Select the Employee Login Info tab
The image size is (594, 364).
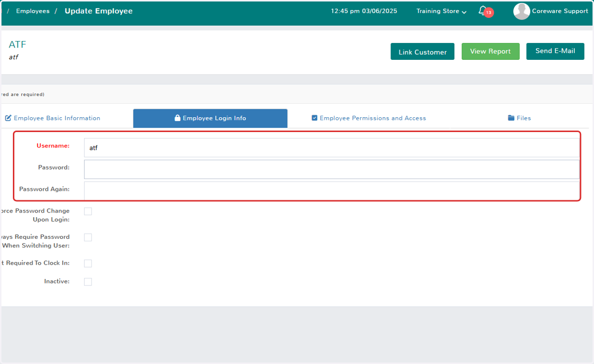click(x=210, y=118)
